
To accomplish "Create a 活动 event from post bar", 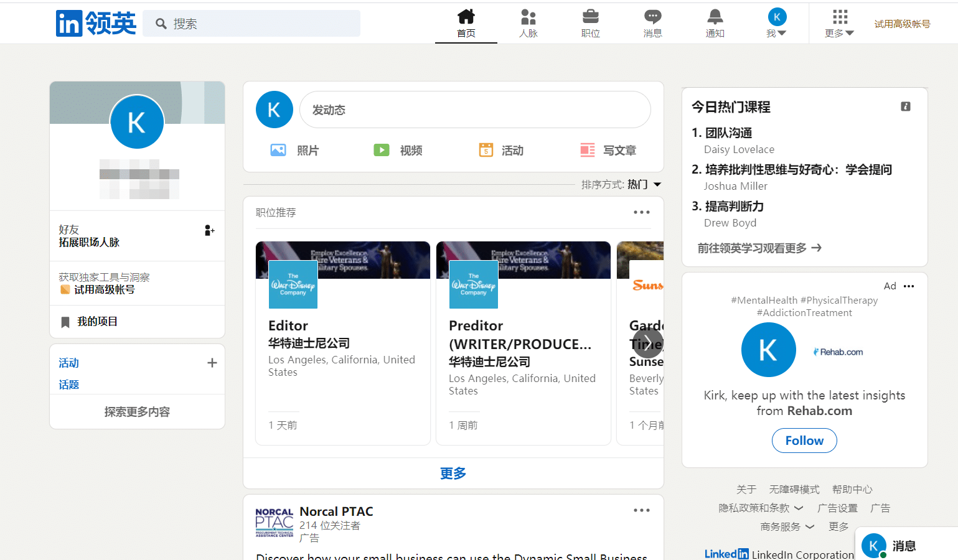I will (501, 150).
